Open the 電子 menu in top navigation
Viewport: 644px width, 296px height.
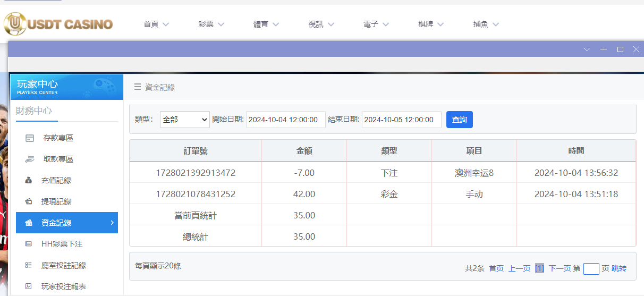click(x=376, y=24)
